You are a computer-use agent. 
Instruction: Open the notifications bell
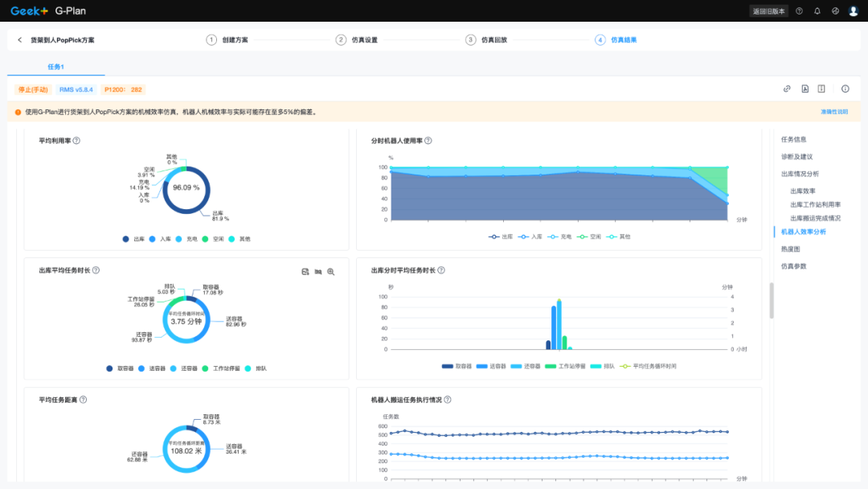pos(817,11)
